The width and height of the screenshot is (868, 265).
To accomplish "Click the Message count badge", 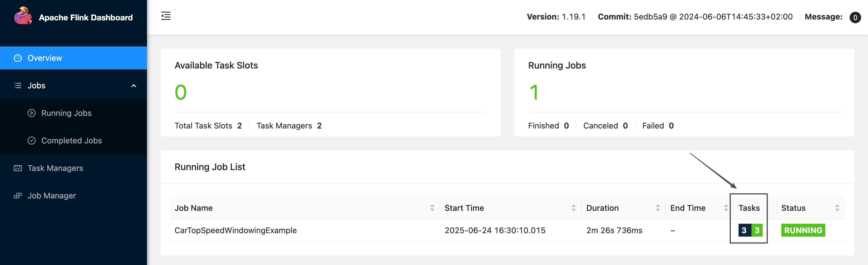I will (855, 17).
